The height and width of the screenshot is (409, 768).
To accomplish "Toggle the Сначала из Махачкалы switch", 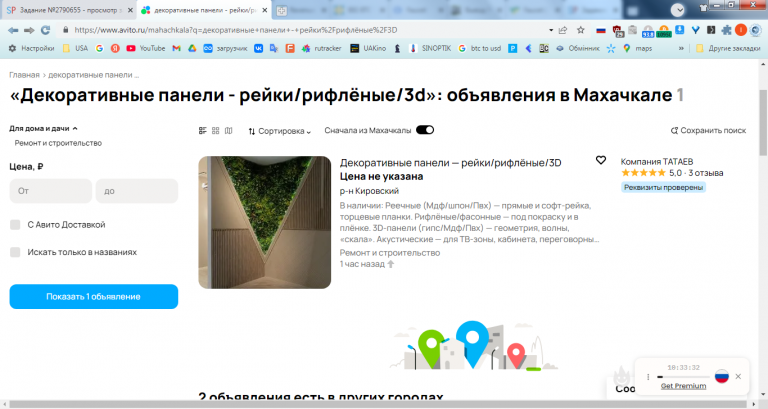I will [x=425, y=130].
